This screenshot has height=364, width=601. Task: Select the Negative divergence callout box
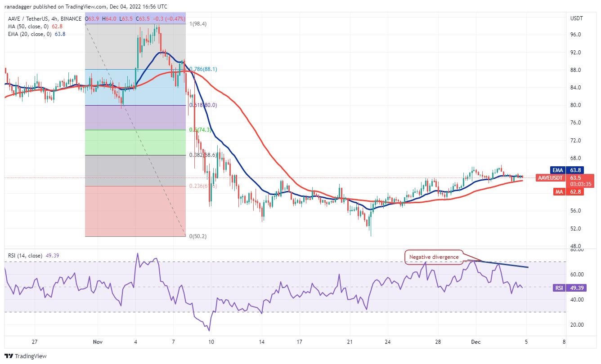pyautogui.click(x=434, y=257)
